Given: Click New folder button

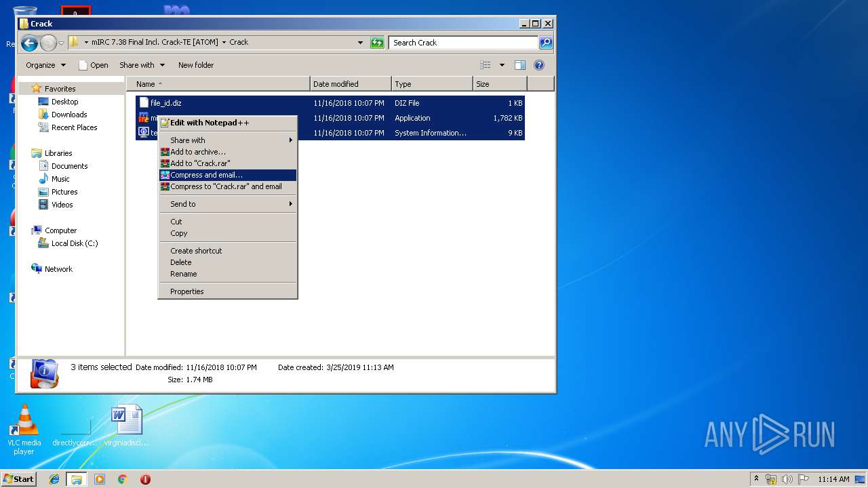Looking at the screenshot, I should point(196,65).
